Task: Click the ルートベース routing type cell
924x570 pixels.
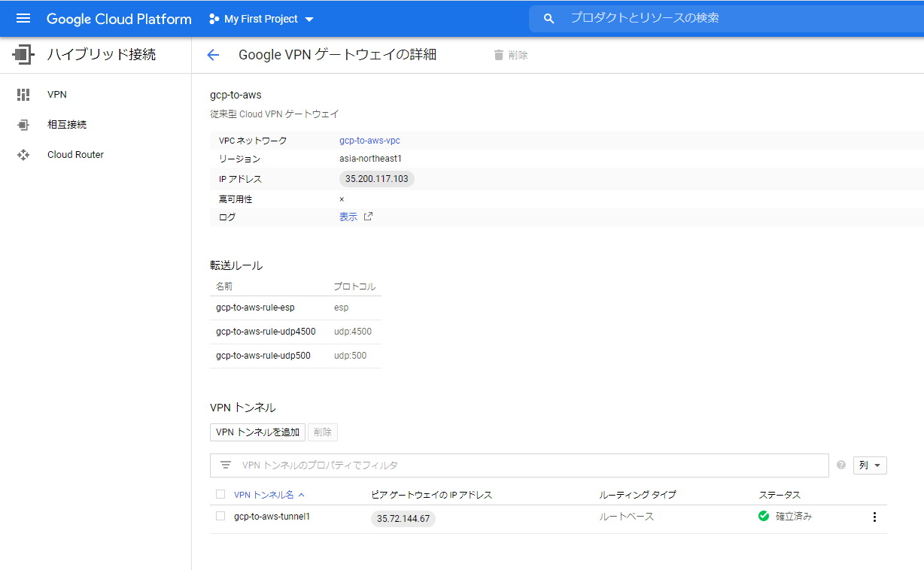Action: click(x=627, y=517)
